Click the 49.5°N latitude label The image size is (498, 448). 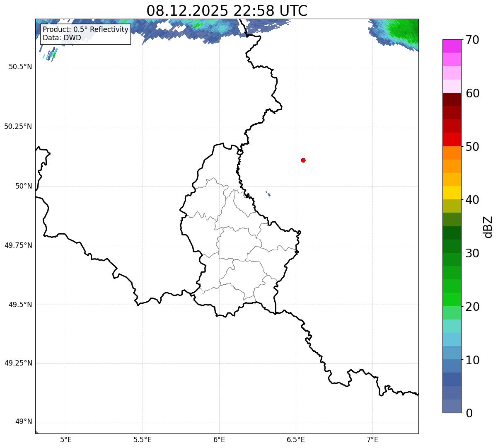tap(20, 305)
